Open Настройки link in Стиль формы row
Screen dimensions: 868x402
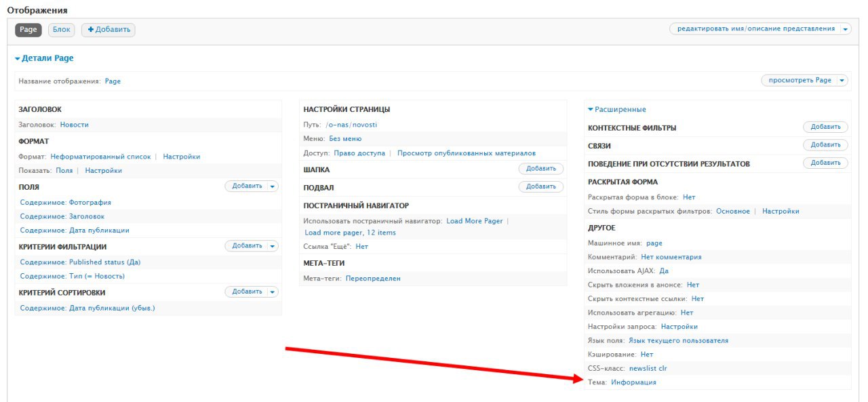coord(781,212)
